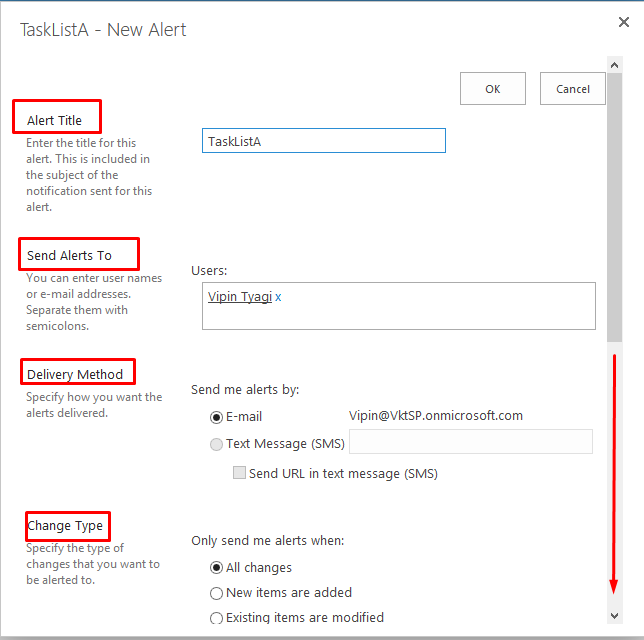Image resolution: width=644 pixels, height=640 pixels.
Task: Remove Vipin Tyagi with the x icon
Action: tap(279, 297)
